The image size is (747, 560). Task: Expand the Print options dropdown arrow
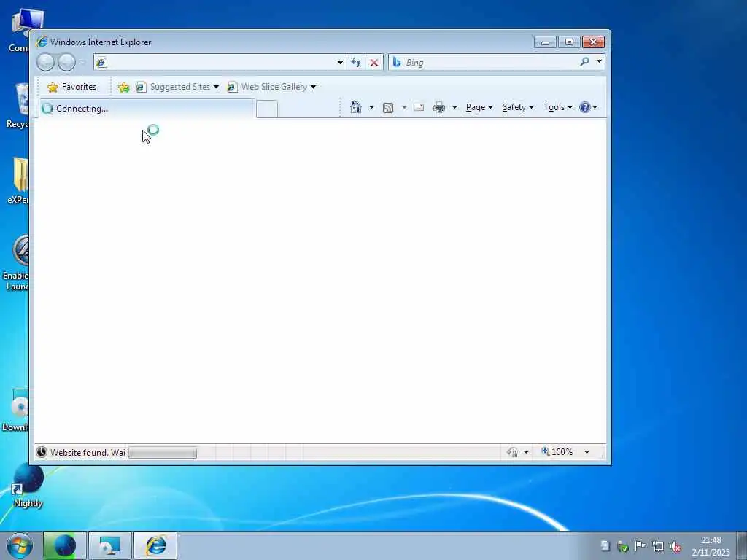[454, 108]
